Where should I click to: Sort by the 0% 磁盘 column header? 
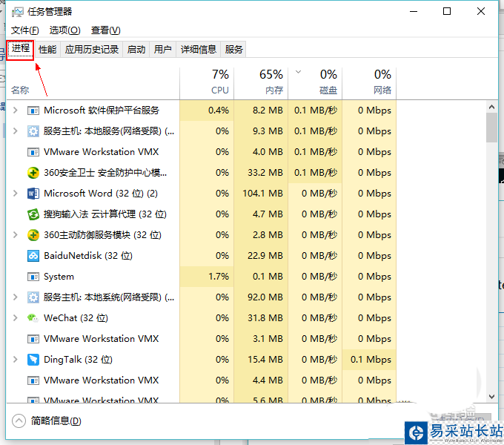pos(315,84)
